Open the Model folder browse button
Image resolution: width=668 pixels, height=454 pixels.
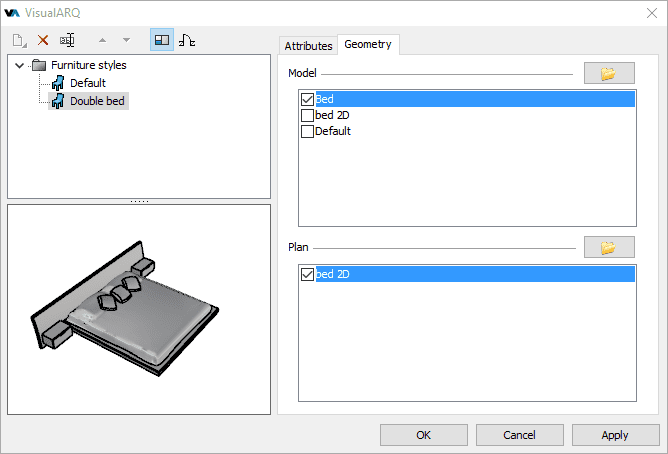click(x=609, y=74)
